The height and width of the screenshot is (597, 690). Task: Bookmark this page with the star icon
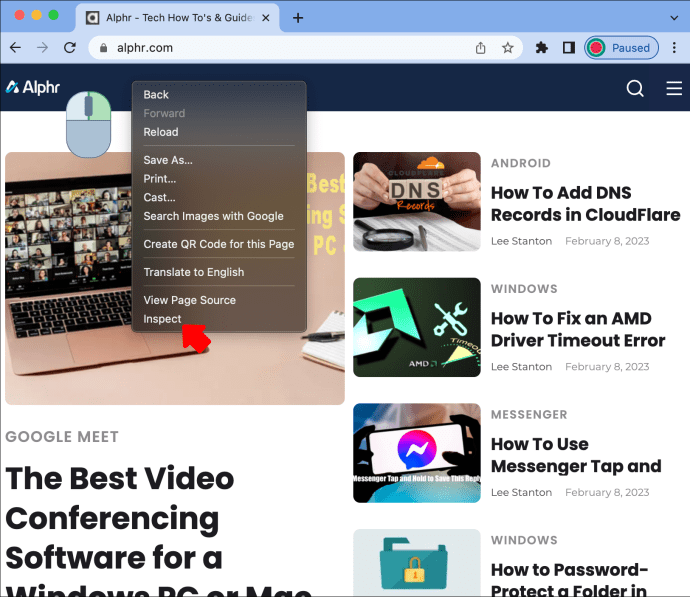coord(508,48)
